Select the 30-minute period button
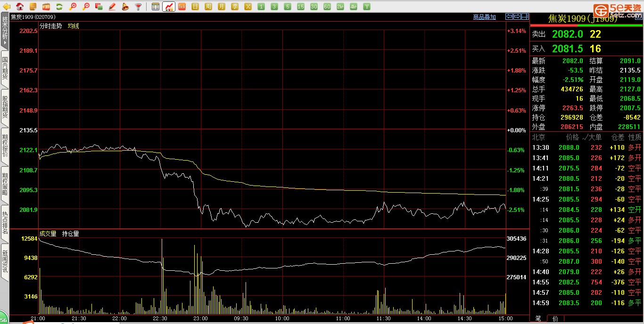The height and width of the screenshot is (324, 644). (x=314, y=7)
